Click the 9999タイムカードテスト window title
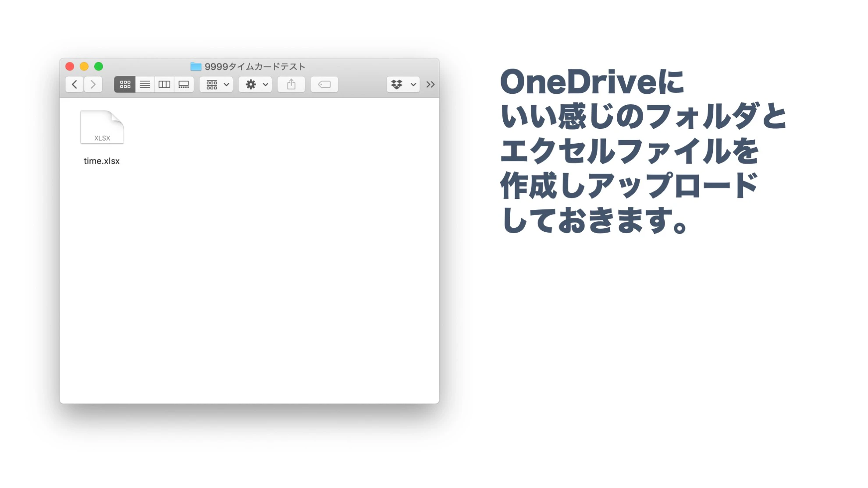868x488 pixels. (255, 67)
